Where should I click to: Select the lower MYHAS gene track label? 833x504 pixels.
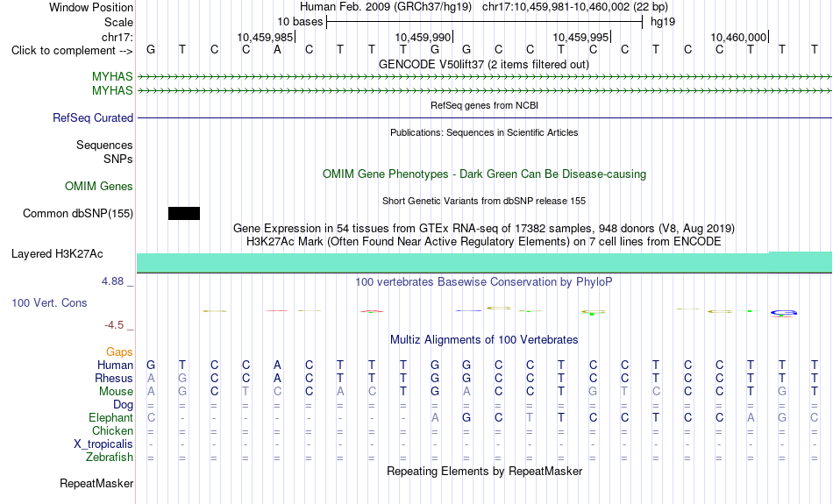click(112, 91)
